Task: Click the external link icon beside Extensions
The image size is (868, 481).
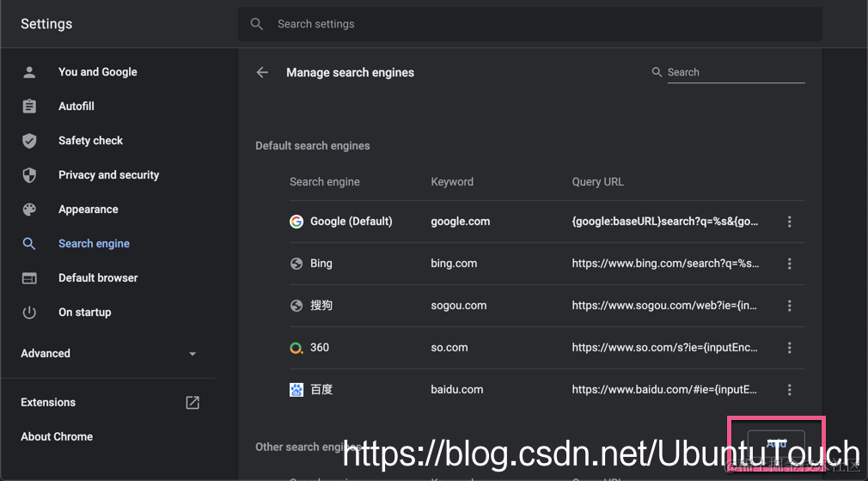Action: tap(193, 403)
